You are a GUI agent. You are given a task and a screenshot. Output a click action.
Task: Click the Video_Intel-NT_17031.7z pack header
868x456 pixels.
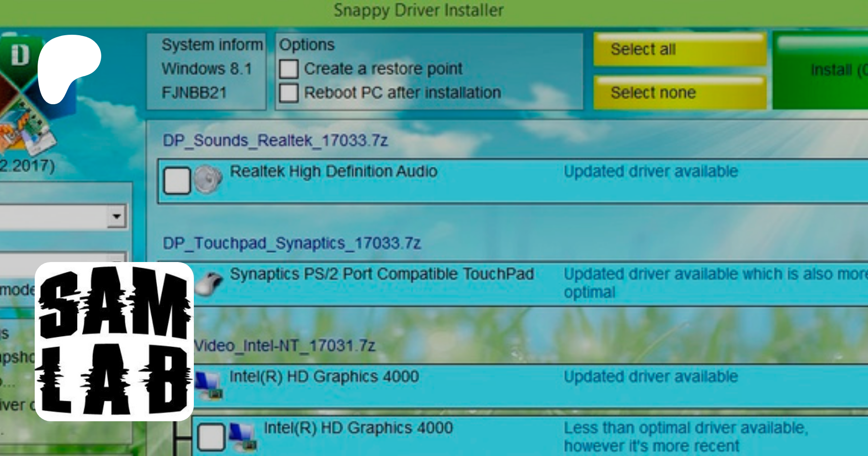(285, 345)
